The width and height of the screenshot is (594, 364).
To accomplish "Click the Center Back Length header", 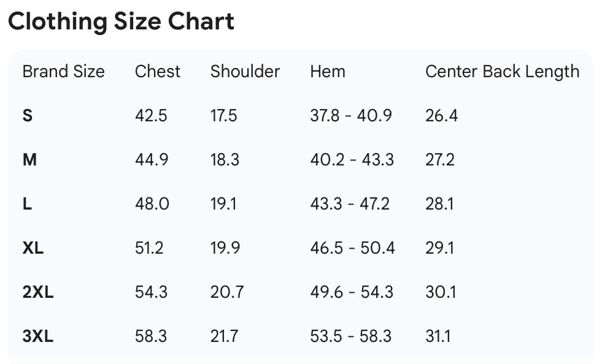I will point(502,72).
